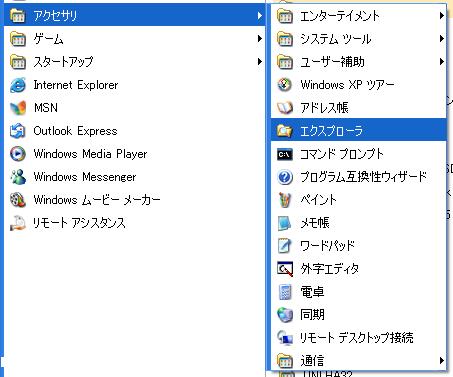
Task: Open 外字エディタ label
Action: click(330, 269)
